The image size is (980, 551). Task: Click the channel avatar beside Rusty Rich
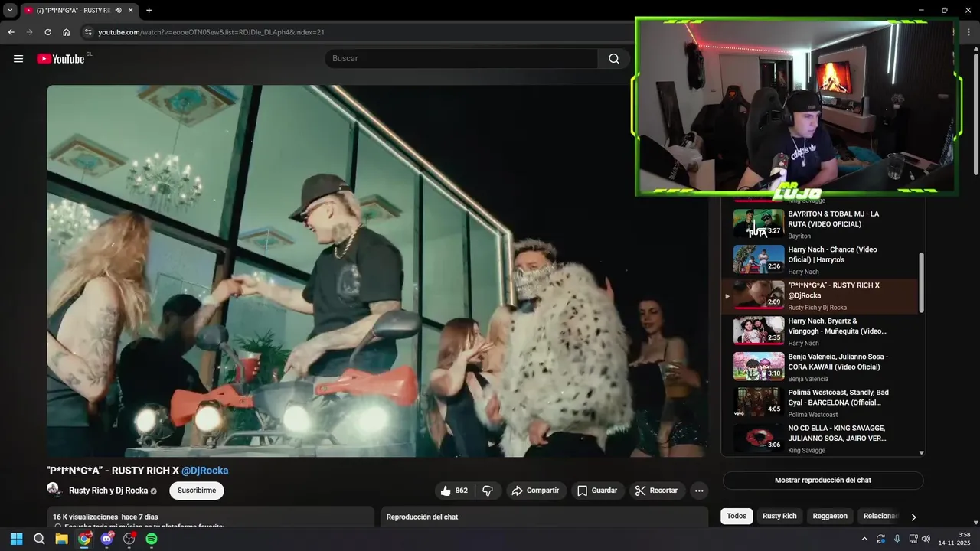(53, 489)
